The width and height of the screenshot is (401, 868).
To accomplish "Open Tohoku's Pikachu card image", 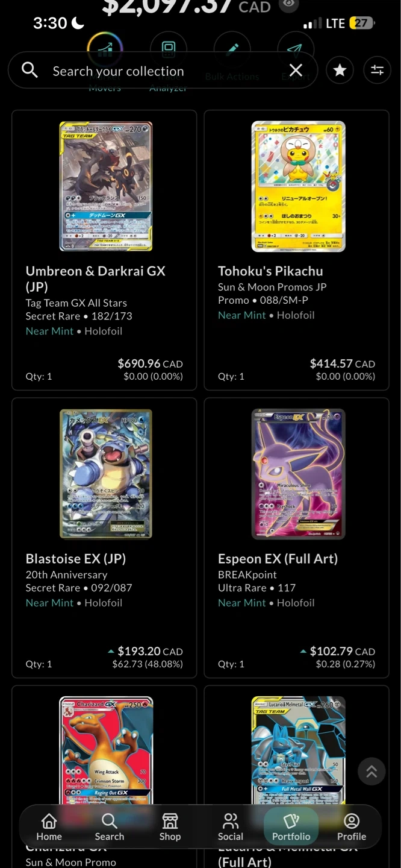I will pos(298,186).
